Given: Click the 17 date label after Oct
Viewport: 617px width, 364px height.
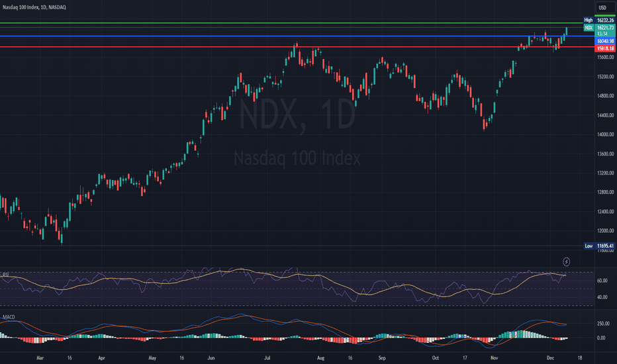Looking at the screenshot, I should [x=465, y=358].
